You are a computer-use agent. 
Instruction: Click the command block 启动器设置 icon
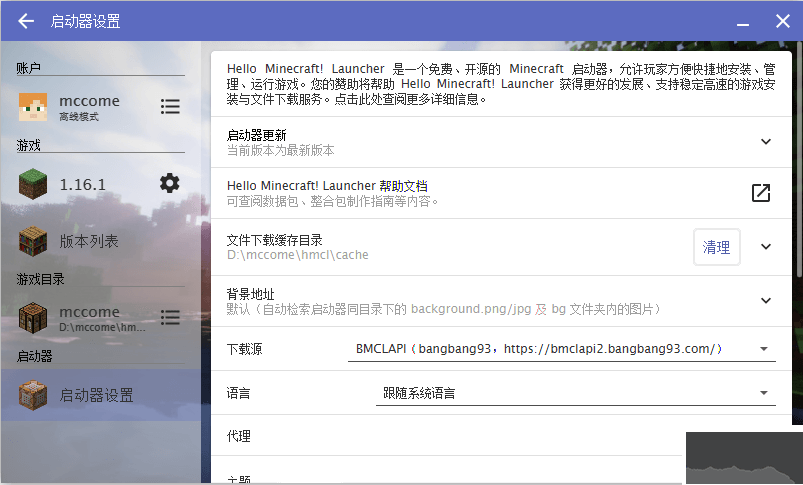pos(33,395)
